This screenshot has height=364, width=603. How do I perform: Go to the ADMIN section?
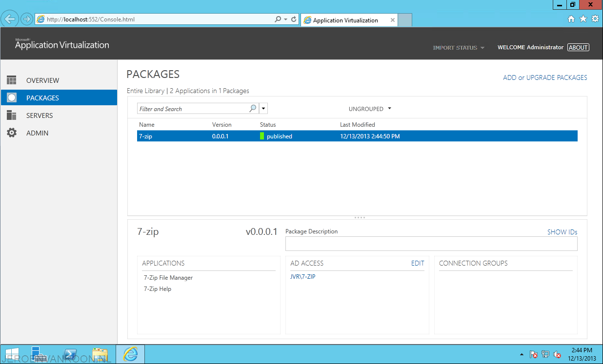coord(37,133)
